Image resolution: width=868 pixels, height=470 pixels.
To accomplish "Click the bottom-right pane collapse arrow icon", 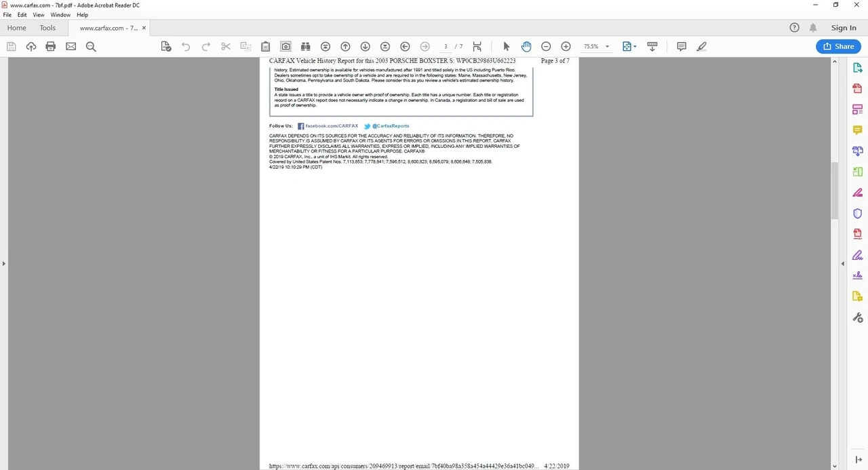I will point(858,460).
